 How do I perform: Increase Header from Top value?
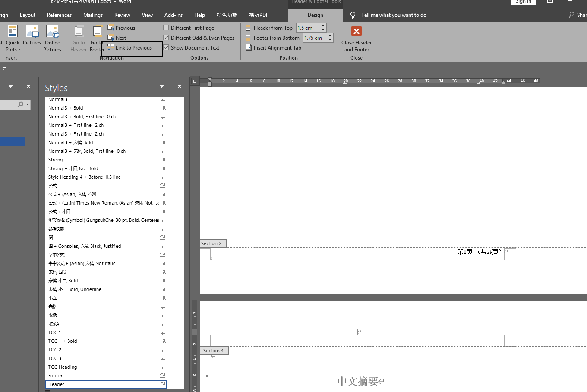click(323, 26)
